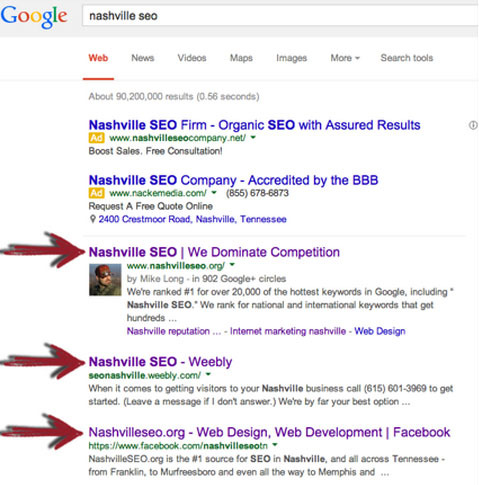This screenshot has width=479, height=485.
Task: Open Search tools options
Action: coord(407,58)
